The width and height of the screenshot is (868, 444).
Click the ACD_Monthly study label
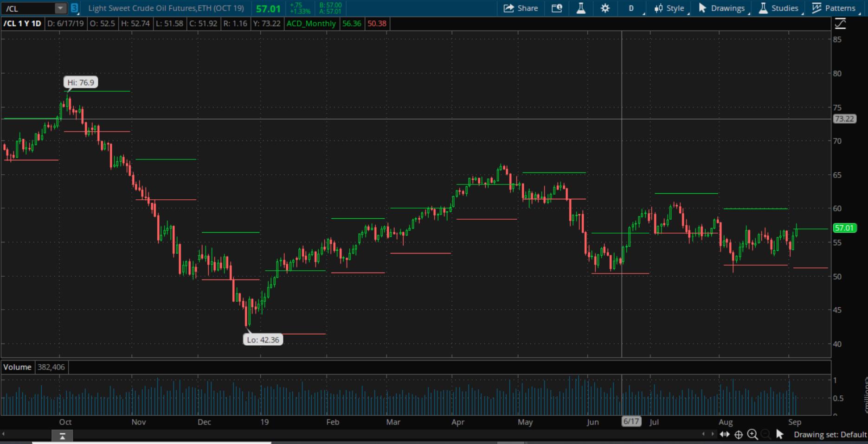[x=311, y=23]
